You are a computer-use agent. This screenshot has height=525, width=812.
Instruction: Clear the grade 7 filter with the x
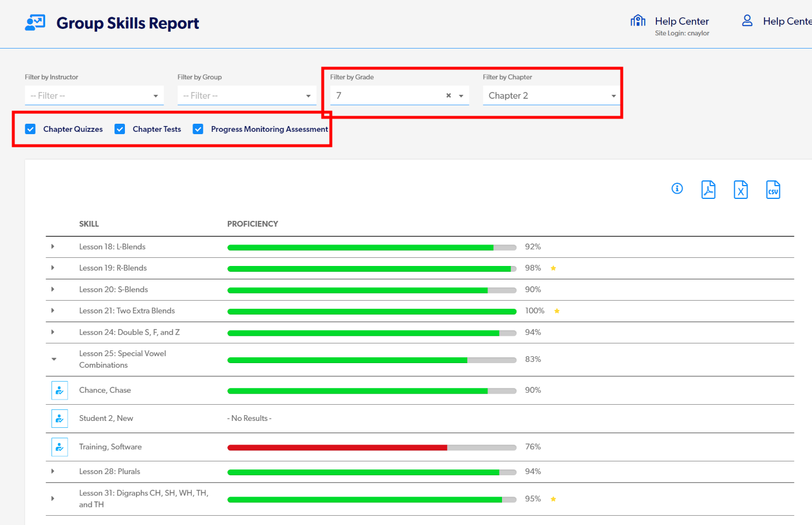coord(448,95)
